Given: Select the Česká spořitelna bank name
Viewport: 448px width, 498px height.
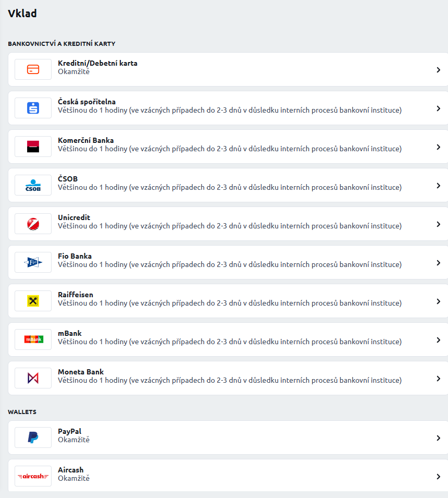Looking at the screenshot, I should [86, 102].
